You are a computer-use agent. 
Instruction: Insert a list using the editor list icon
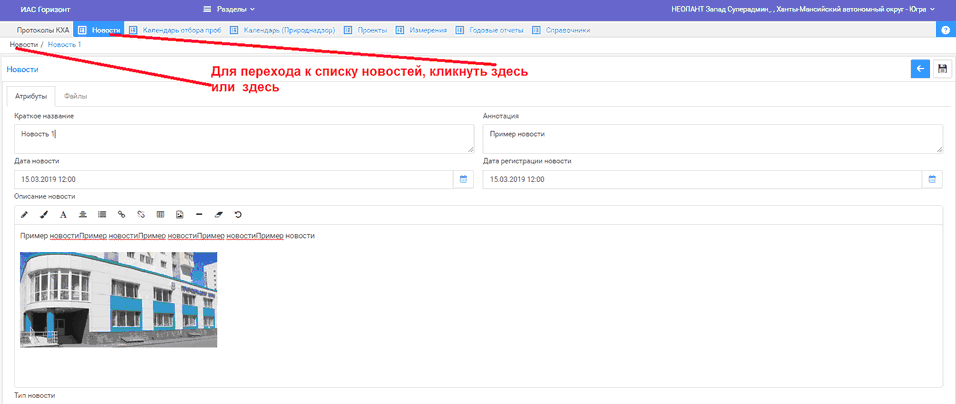[x=102, y=214]
